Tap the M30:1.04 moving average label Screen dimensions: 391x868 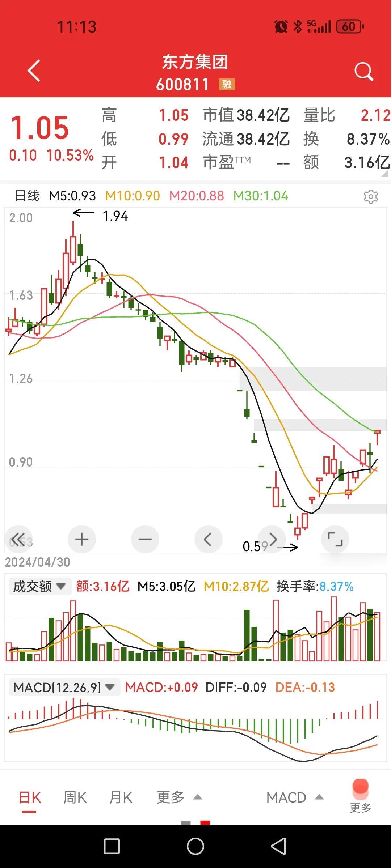261,196
